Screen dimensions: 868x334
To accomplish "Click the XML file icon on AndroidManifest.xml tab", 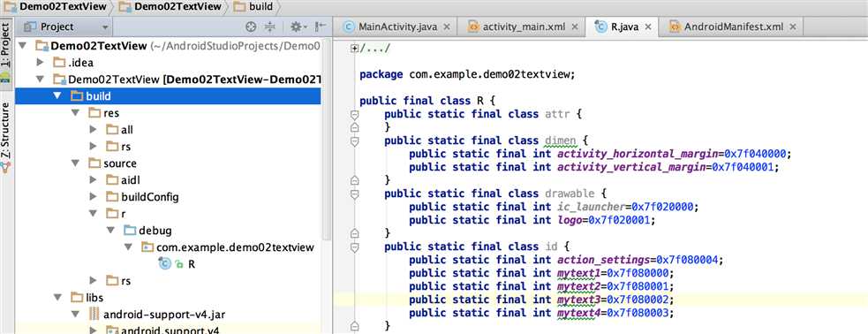I will pyautogui.click(x=675, y=27).
